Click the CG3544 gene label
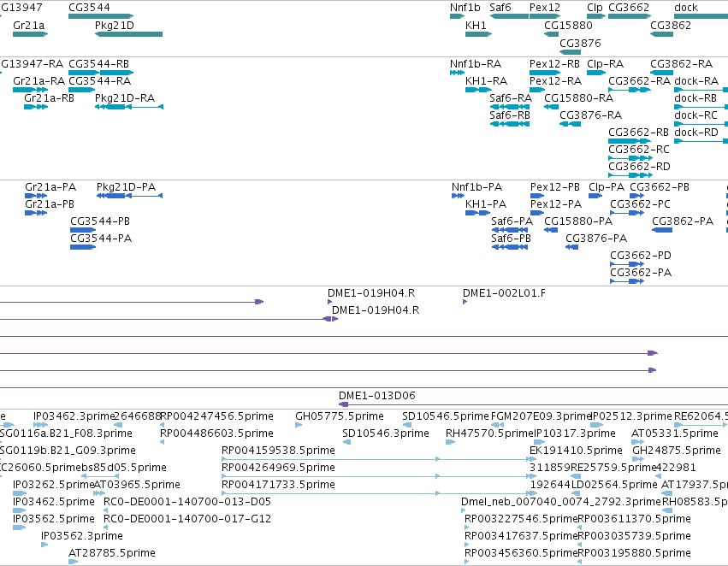 (x=89, y=8)
